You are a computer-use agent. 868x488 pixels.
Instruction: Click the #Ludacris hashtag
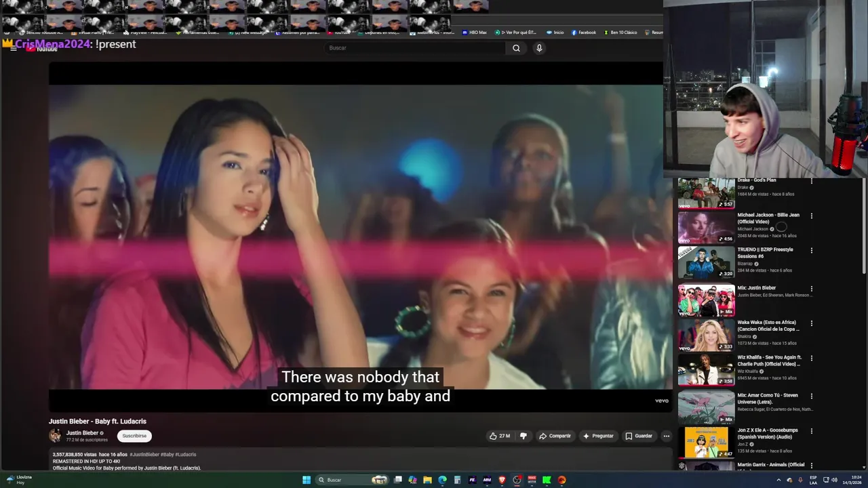186,455
